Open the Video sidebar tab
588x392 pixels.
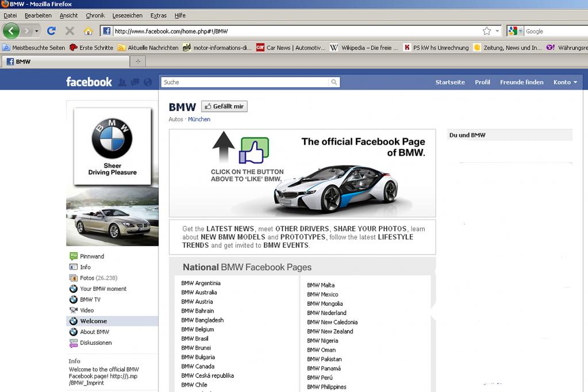coord(82,310)
